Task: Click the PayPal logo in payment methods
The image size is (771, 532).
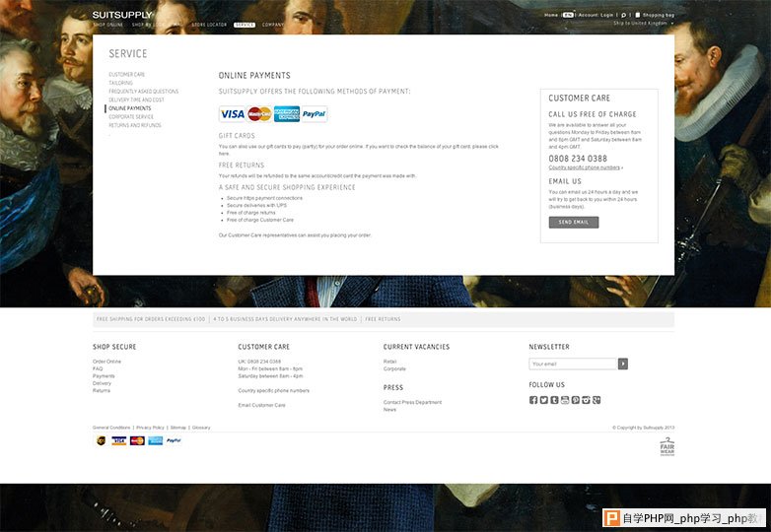Action: point(315,114)
